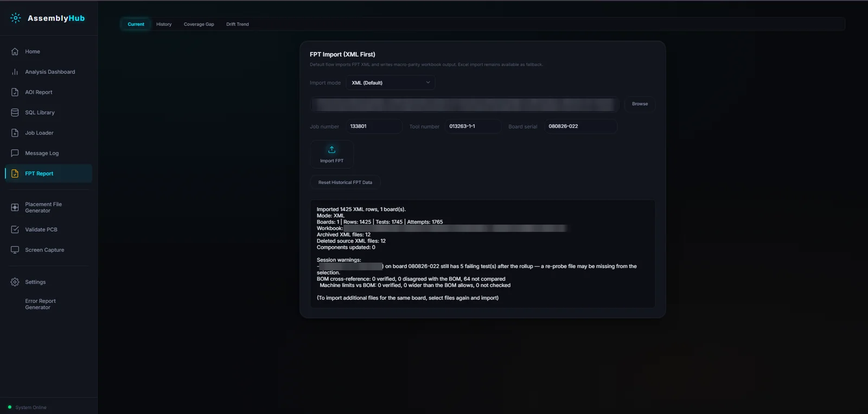This screenshot has height=414, width=868.
Task: Click the Validate PCB checkmark icon
Action: click(15, 230)
